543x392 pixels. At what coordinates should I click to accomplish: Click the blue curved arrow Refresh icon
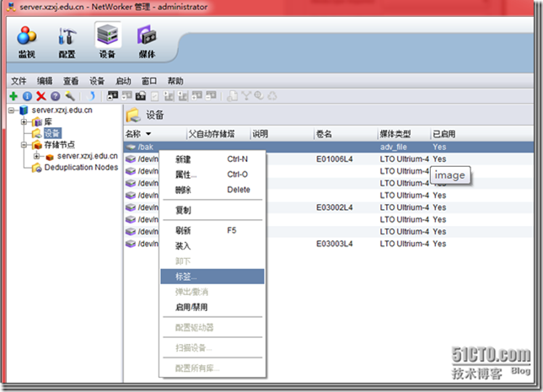[x=91, y=96]
